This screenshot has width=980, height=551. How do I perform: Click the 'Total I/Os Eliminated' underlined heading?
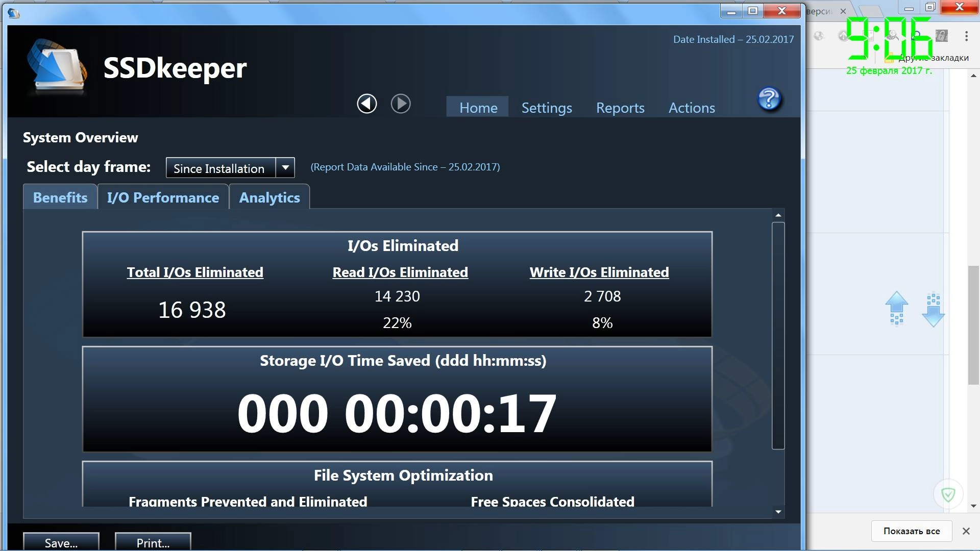point(195,272)
